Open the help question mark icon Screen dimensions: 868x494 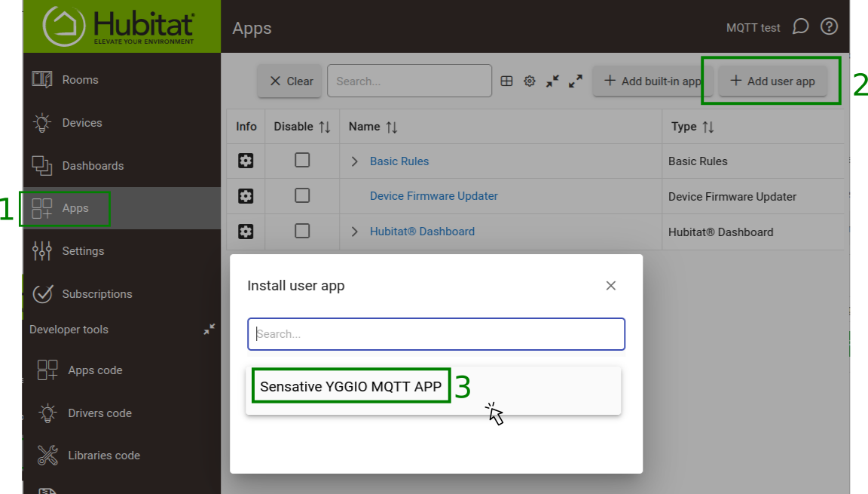click(x=829, y=26)
